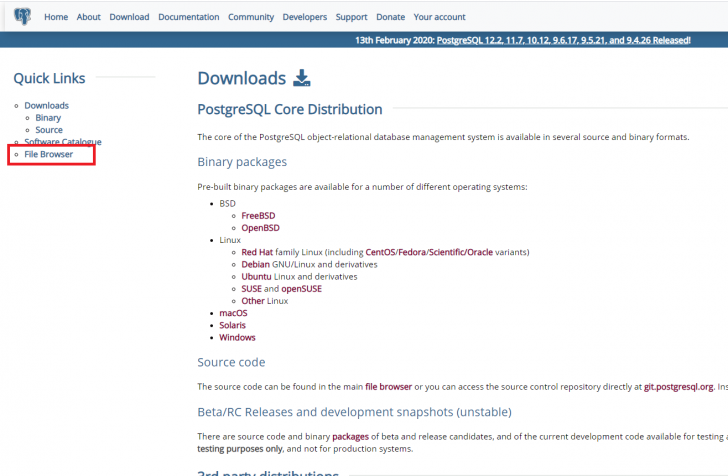Viewport: 728px width, 476px height.
Task: Open the FreeBSD binary package link
Action: click(x=259, y=215)
